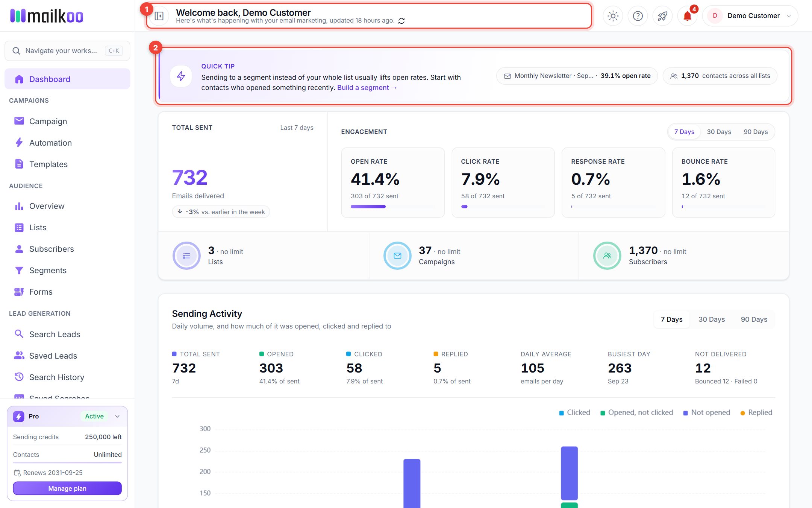The image size is (812, 508).
Task: Collapse the sidebar panel toggle icon
Action: coord(159,16)
